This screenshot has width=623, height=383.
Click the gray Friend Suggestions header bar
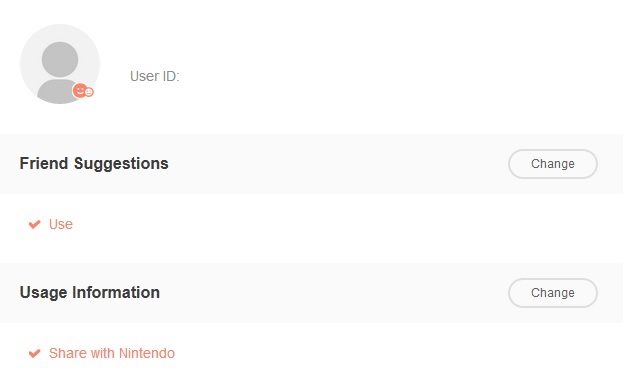click(312, 164)
